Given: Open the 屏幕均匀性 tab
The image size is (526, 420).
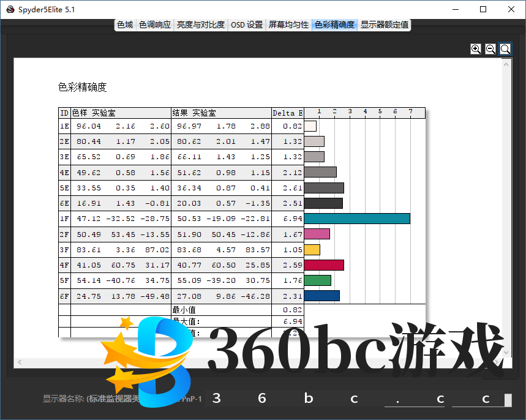Looking at the screenshot, I should click(288, 25).
